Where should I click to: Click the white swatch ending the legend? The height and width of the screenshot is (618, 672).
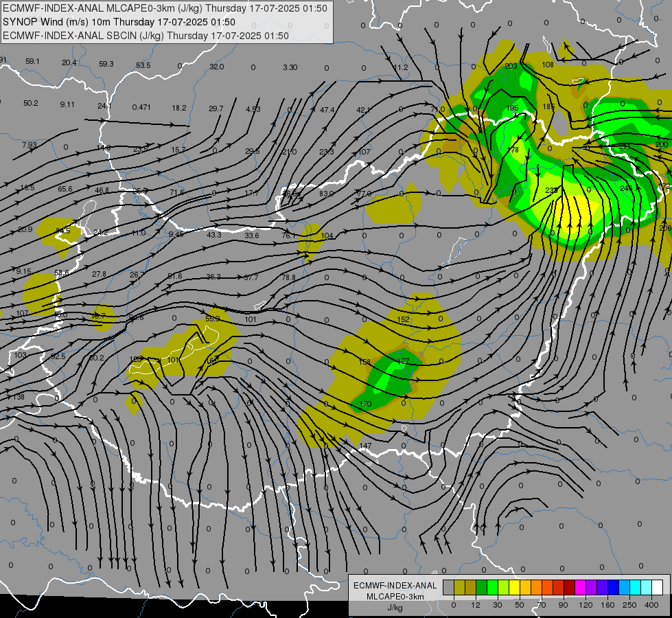[x=658, y=588]
